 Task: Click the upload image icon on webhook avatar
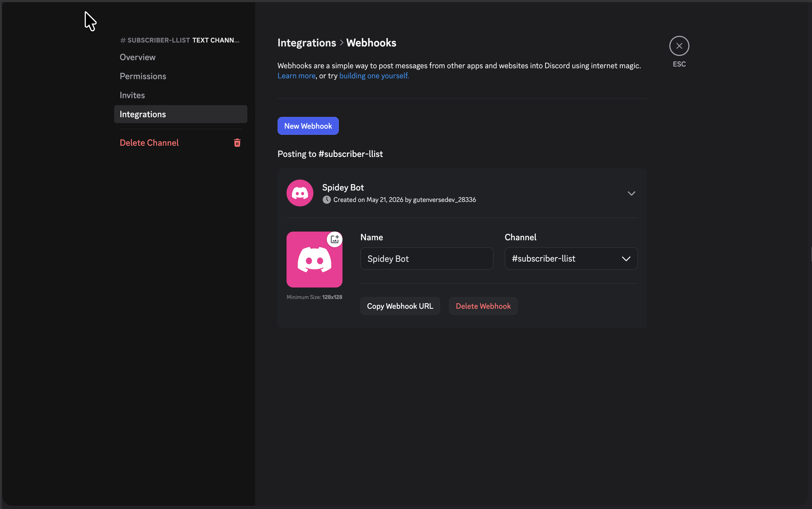[334, 239]
